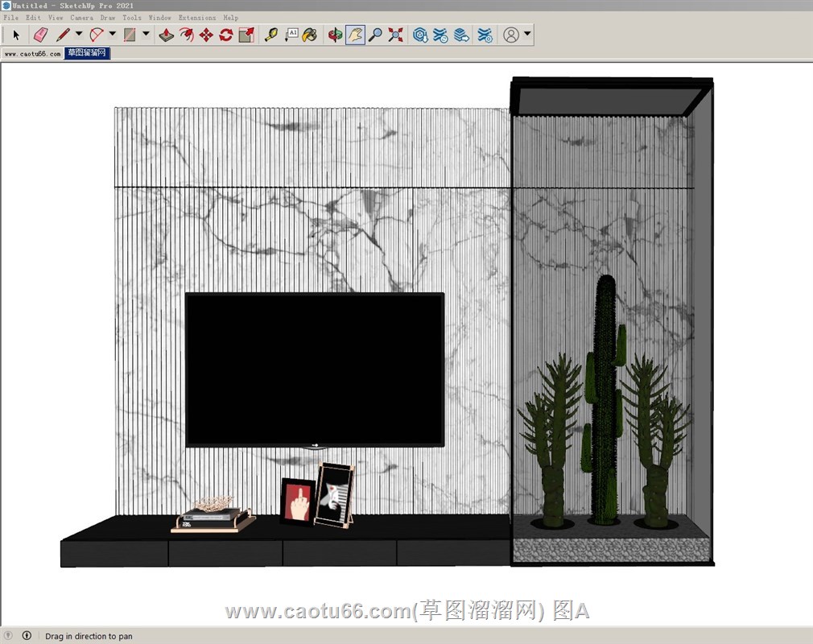Activate the Orbit tool
Image resolution: width=813 pixels, height=644 pixels.
pyautogui.click(x=335, y=35)
